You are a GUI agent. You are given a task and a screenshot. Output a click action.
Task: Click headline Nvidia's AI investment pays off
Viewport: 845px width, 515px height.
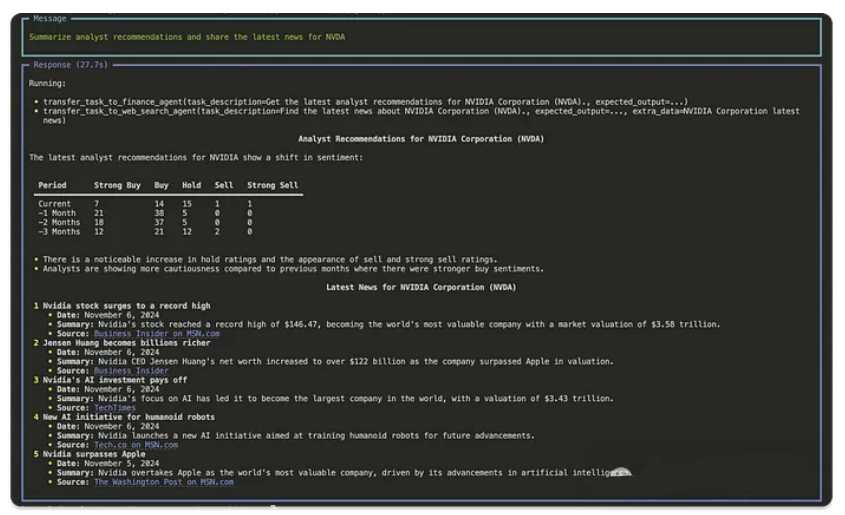[115, 380]
